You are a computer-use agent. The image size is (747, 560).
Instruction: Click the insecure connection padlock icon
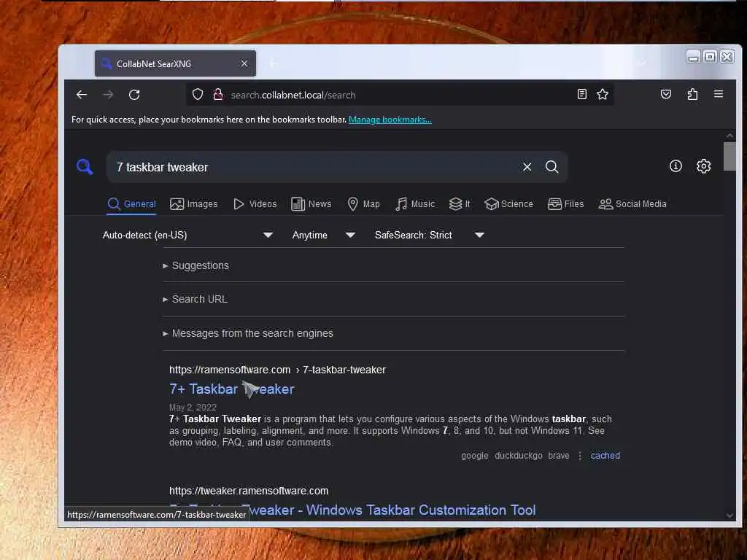coord(218,95)
